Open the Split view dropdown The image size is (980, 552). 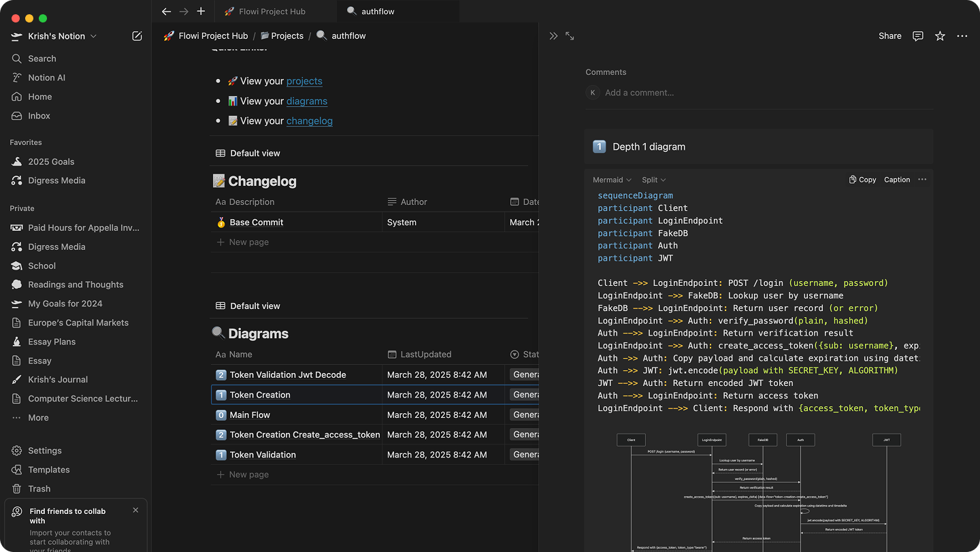coord(654,180)
